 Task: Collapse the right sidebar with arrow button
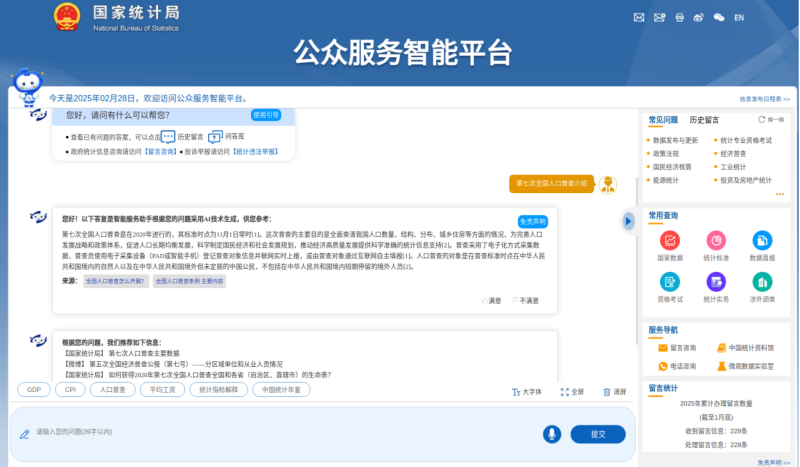coord(629,220)
